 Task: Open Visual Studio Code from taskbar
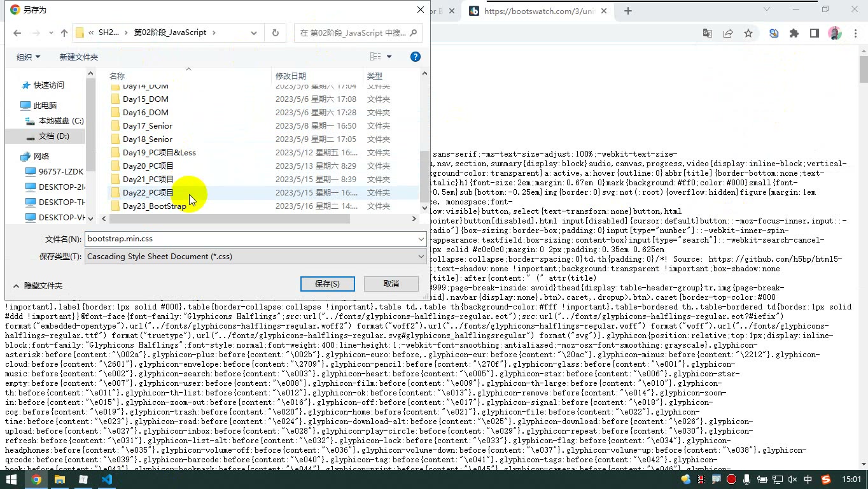[106, 479]
